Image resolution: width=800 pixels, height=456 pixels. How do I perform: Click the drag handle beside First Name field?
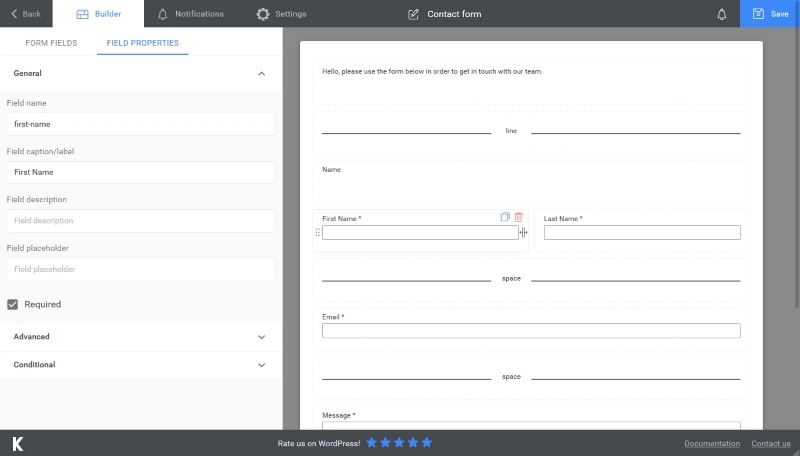pos(318,233)
